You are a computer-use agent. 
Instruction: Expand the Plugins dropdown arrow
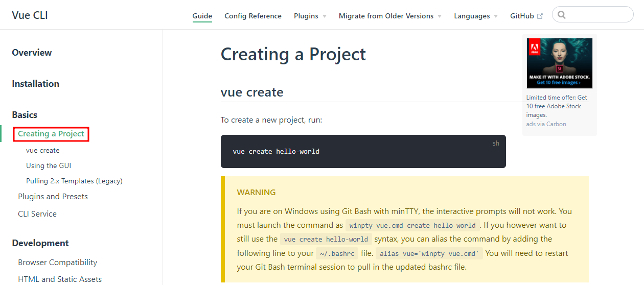(324, 16)
